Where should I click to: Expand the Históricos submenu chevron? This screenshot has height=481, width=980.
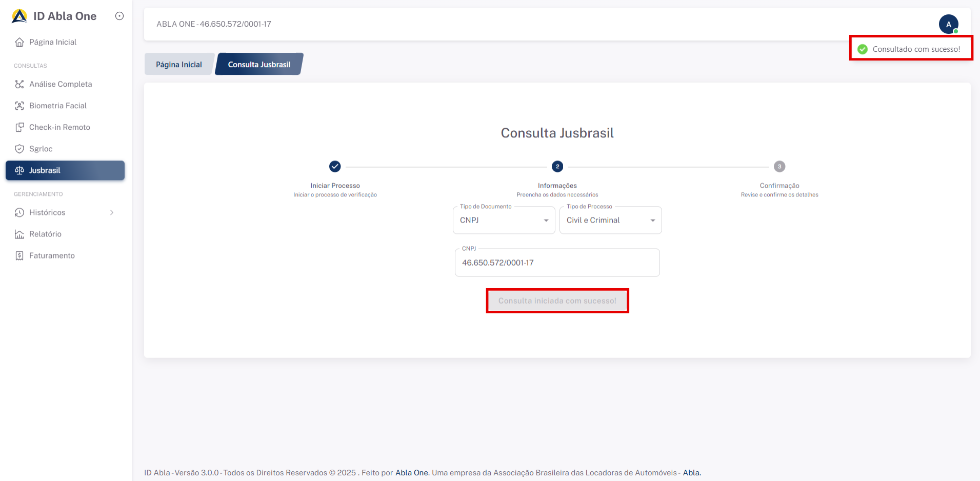tap(112, 212)
